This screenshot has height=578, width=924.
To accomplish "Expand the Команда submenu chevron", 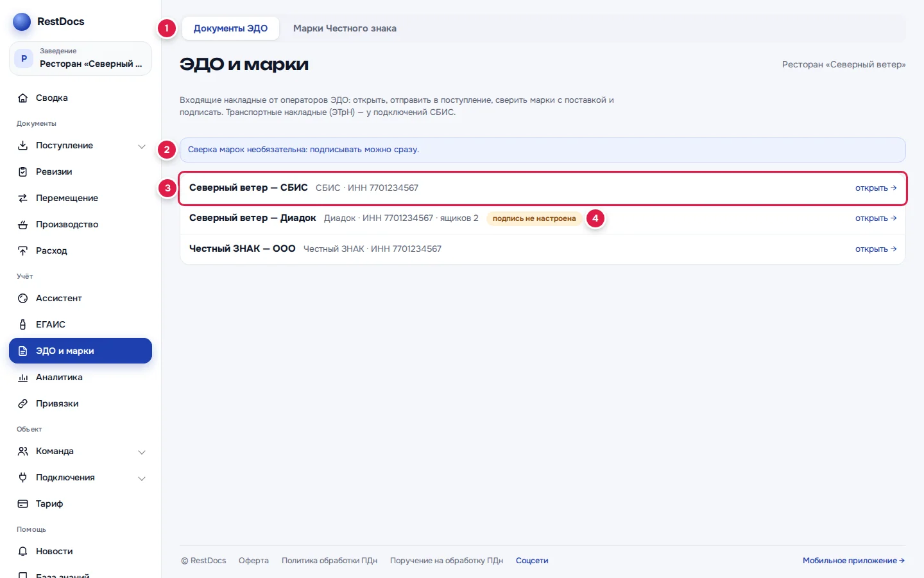I will (142, 452).
